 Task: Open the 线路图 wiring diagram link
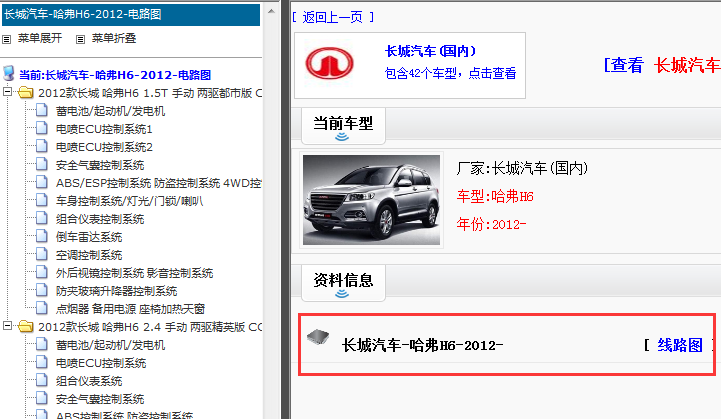point(680,345)
